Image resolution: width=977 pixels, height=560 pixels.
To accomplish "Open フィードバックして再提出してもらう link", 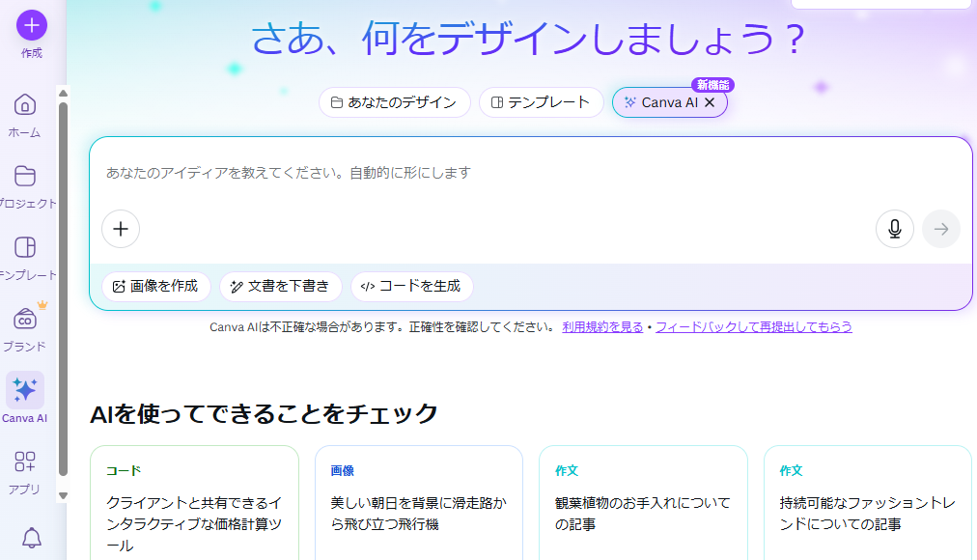I will point(754,327).
